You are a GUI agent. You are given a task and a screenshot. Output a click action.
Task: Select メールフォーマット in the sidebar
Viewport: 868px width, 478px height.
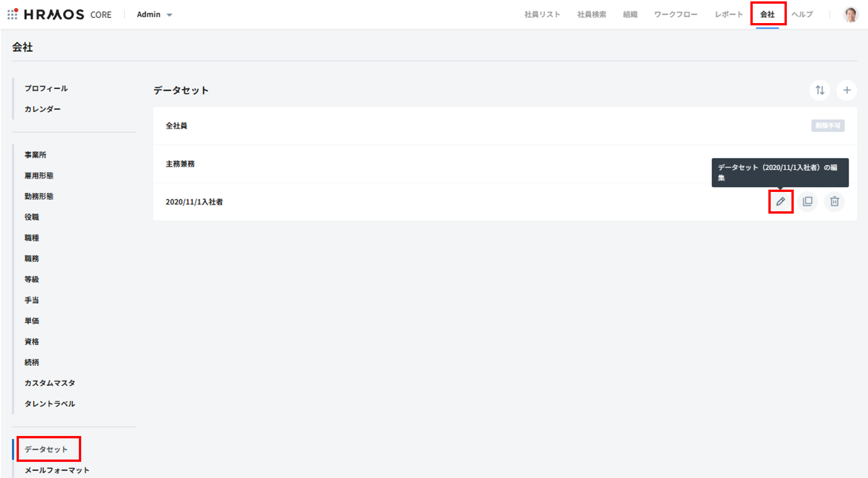57,470
